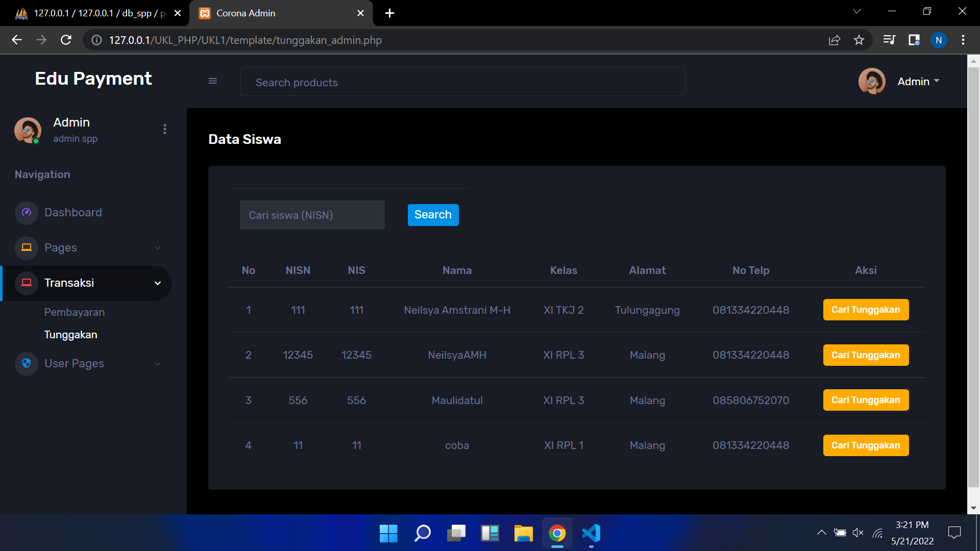980x551 pixels.
Task: Click the Pages sidebar icon
Action: tap(26, 248)
